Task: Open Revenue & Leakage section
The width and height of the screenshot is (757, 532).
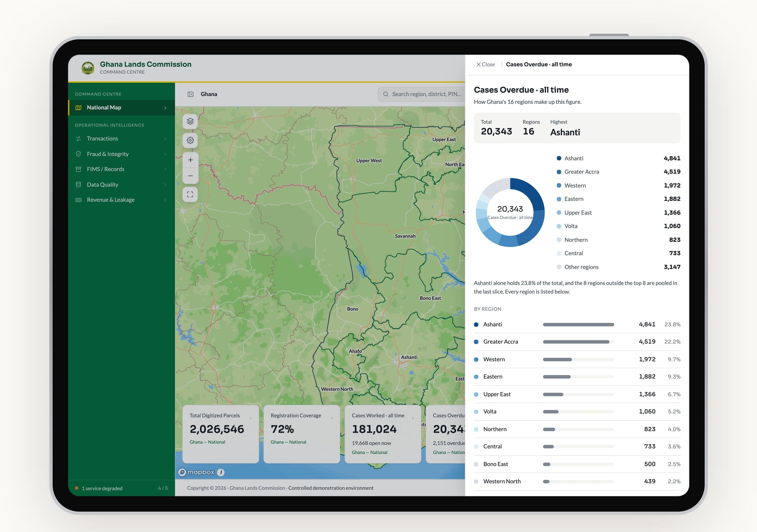Action: coord(122,200)
